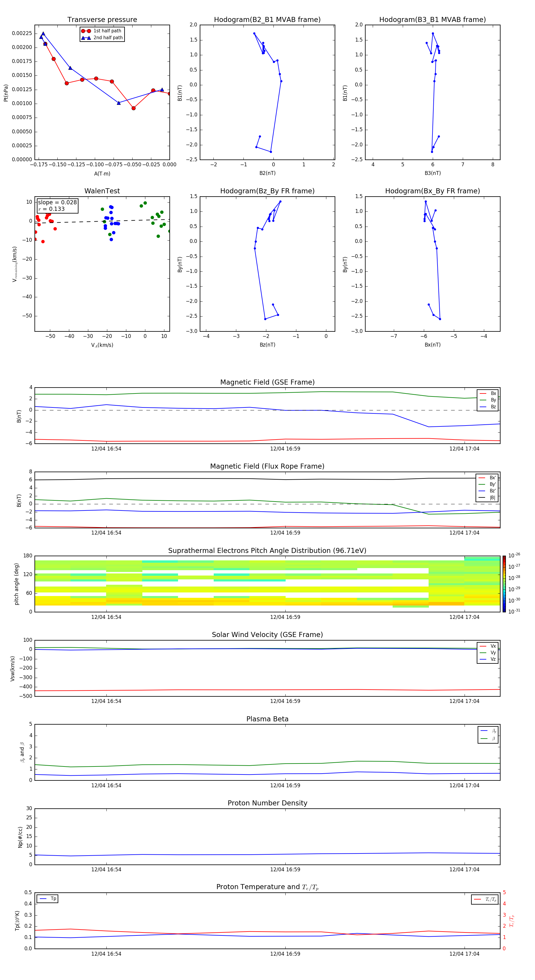Image resolution: width=535 pixels, height=980 pixels.
Task: Click the 'Bx' legend entry in the GSE magnetic field plot
Action: pyautogui.click(x=488, y=393)
